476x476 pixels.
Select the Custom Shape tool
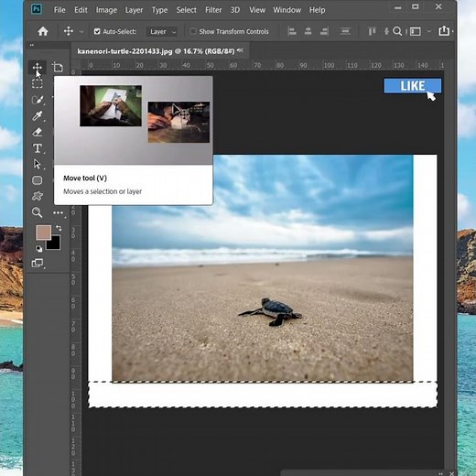(38, 196)
